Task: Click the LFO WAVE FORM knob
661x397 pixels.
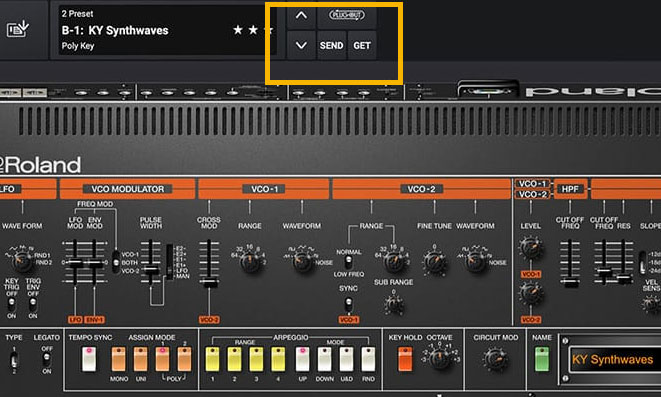Action: pyautogui.click(x=22, y=261)
